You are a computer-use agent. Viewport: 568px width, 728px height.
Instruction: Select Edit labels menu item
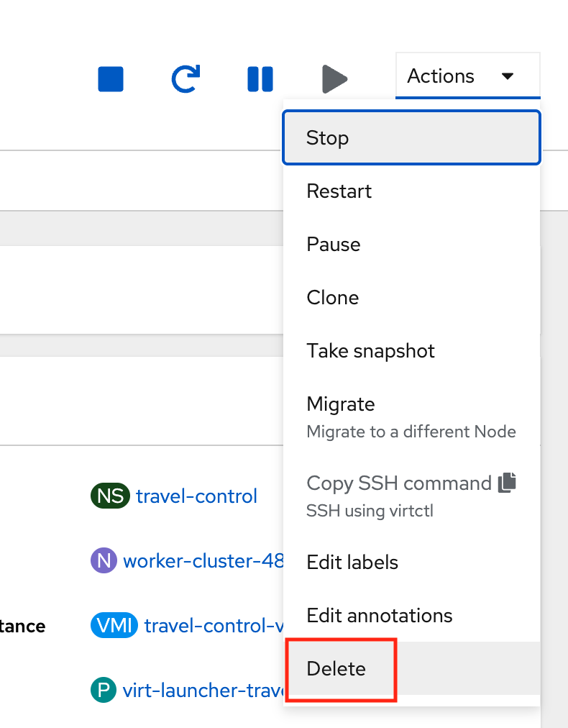click(x=411, y=562)
